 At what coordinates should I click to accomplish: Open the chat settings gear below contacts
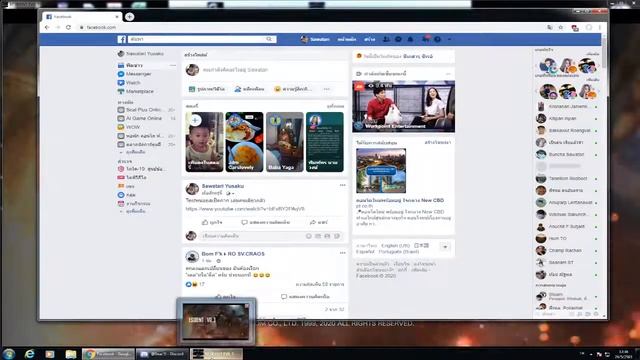pyautogui.click(x=596, y=314)
